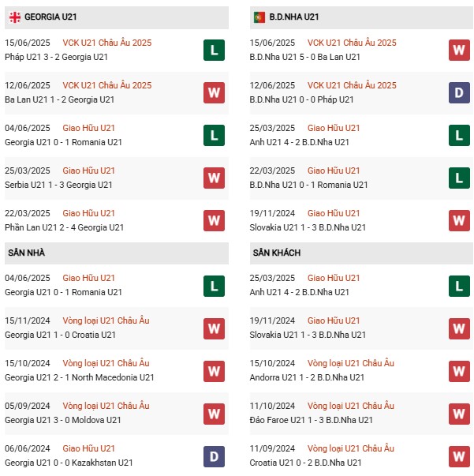The image size is (474, 476).
Task: Open Giao Hữu U21 link dated 22/03/2025 for Georgia
Action: pyautogui.click(x=88, y=213)
